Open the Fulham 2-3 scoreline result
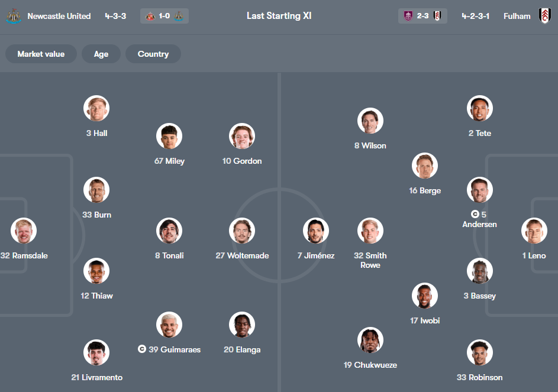Image resolution: width=558 pixels, height=392 pixels. [x=422, y=16]
